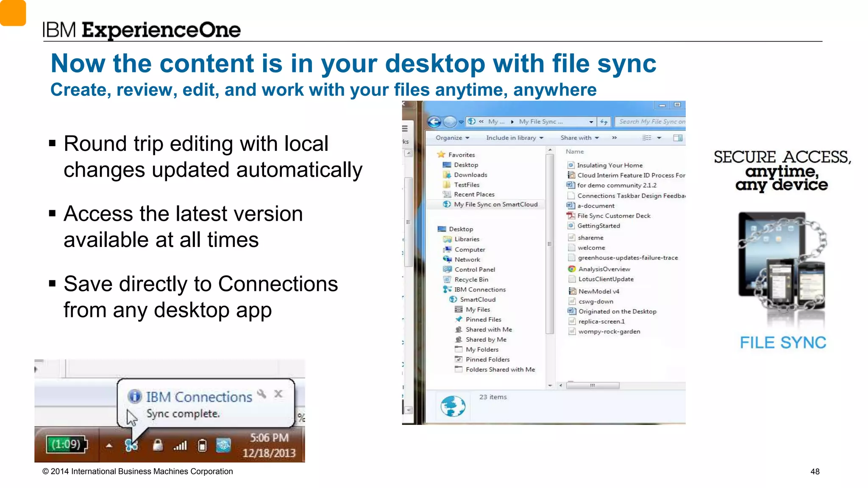Screen dimensions: 868x488
Task: Open Network in the tree
Action: pos(462,259)
